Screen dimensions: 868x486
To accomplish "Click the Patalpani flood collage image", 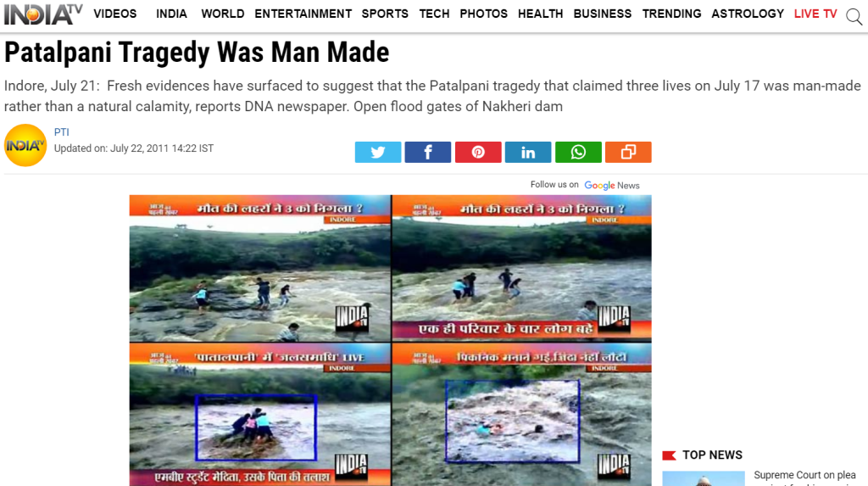I will point(390,340).
